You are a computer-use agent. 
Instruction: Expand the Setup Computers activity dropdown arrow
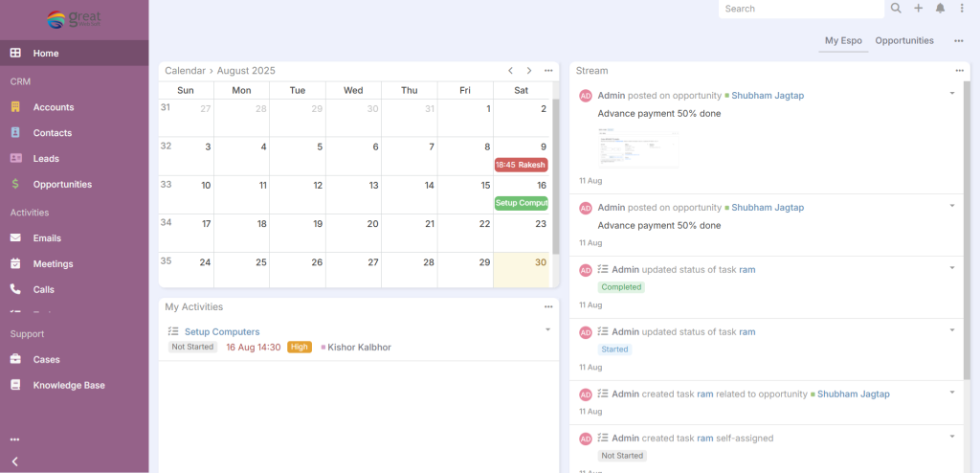tap(548, 329)
